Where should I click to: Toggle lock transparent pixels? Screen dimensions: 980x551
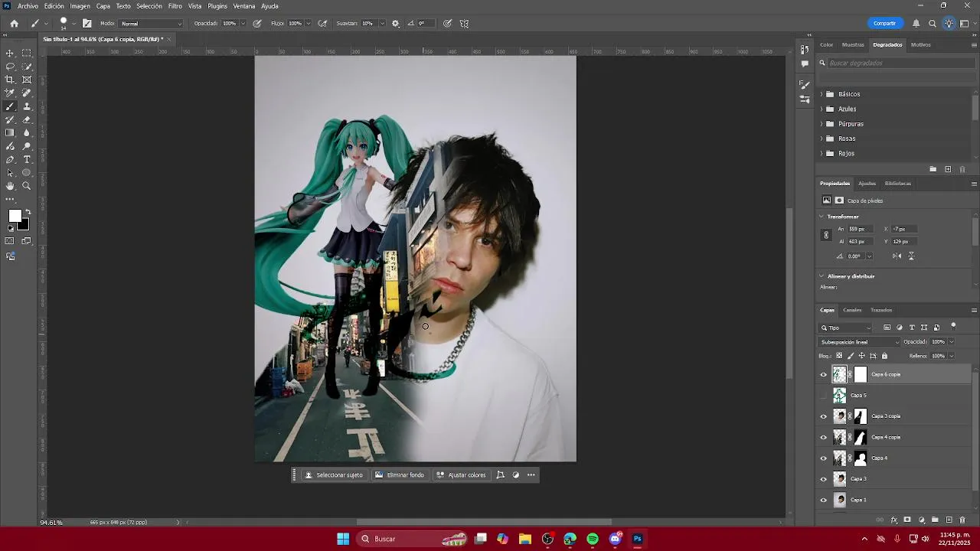pos(839,356)
